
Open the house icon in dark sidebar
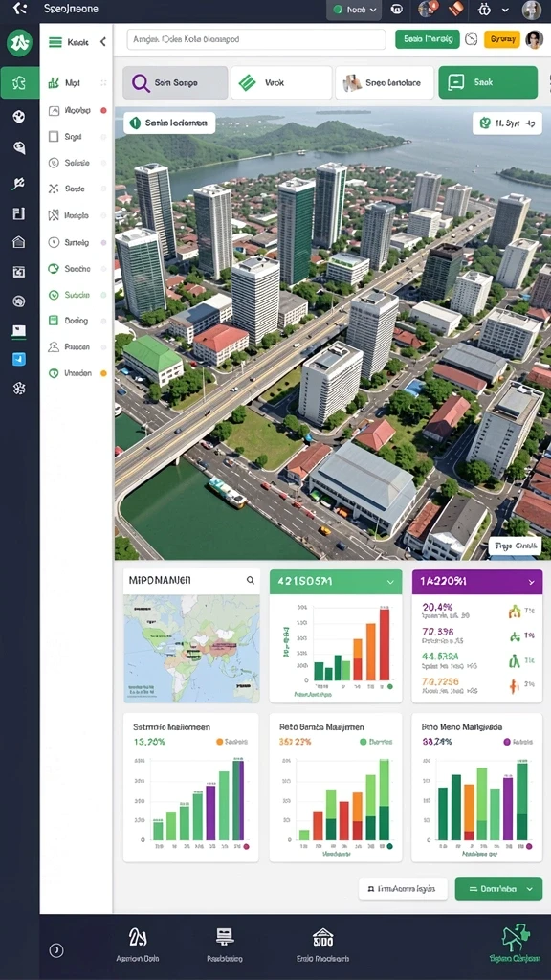coord(19,242)
